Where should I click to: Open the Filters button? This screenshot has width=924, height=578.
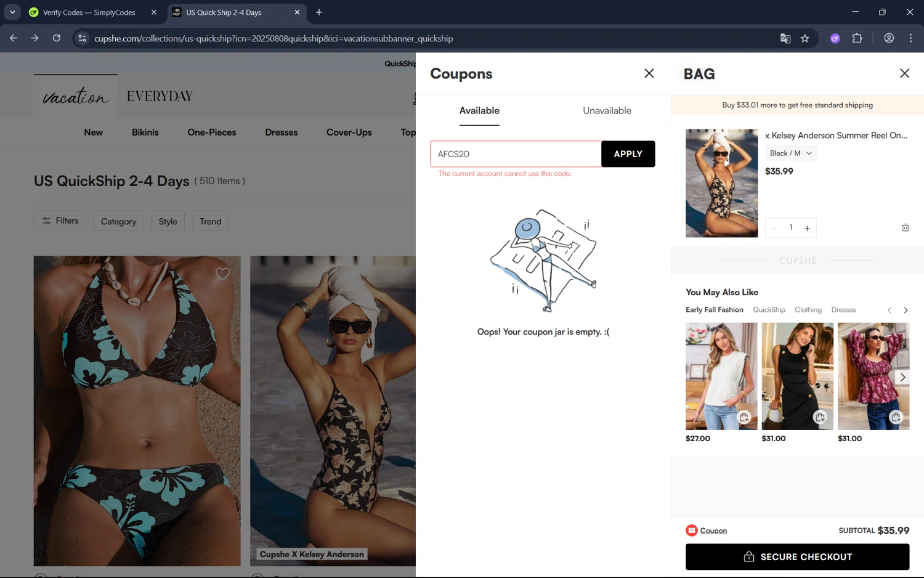[60, 221]
